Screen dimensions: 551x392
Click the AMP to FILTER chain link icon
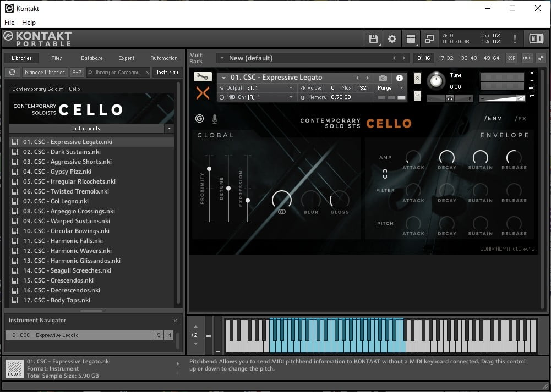click(385, 173)
